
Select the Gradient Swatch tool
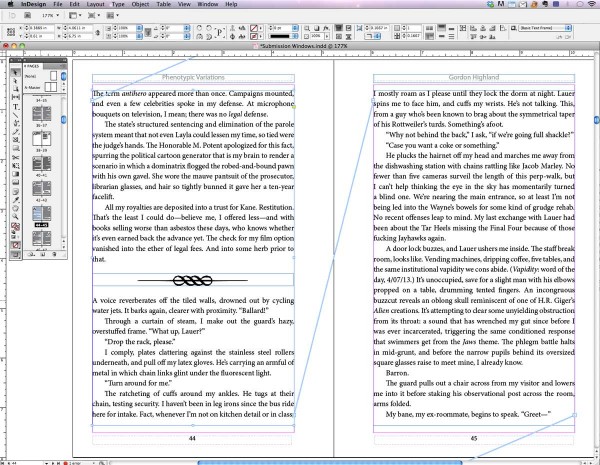click(15, 174)
